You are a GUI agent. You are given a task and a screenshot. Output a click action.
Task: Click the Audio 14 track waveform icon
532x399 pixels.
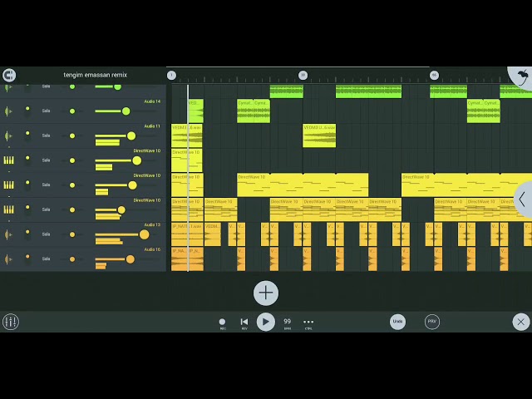(x=8, y=111)
